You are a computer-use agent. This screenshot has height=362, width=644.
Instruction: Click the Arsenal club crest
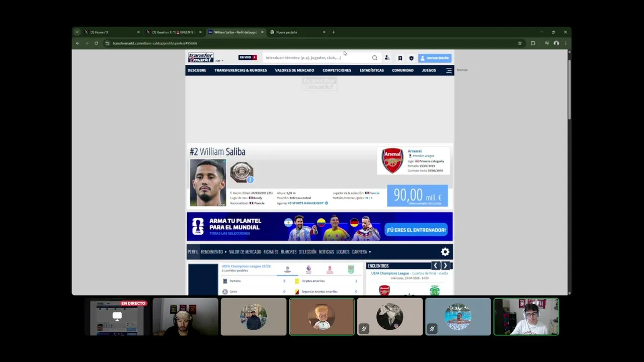click(x=392, y=160)
